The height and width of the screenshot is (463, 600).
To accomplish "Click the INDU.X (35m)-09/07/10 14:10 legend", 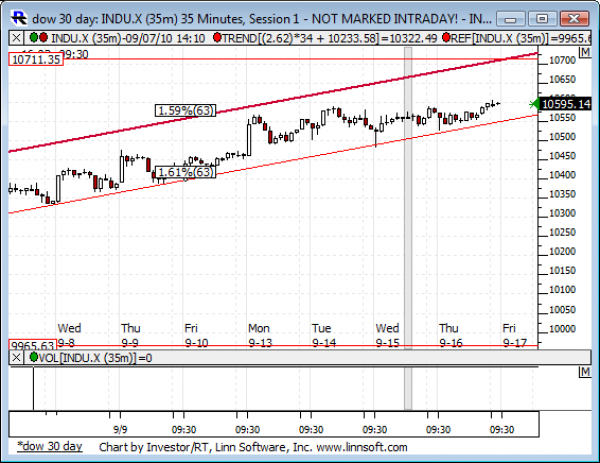I will pos(128,38).
